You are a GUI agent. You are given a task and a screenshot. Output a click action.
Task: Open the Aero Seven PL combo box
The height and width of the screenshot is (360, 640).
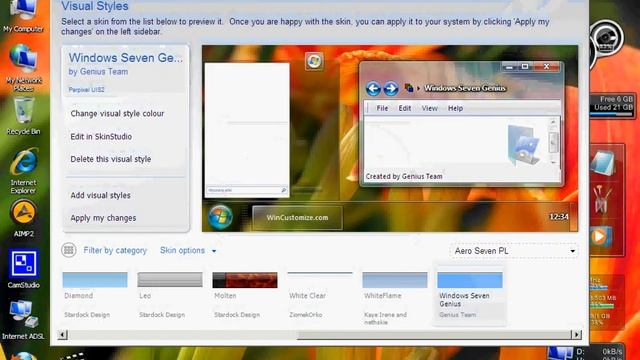(514, 251)
